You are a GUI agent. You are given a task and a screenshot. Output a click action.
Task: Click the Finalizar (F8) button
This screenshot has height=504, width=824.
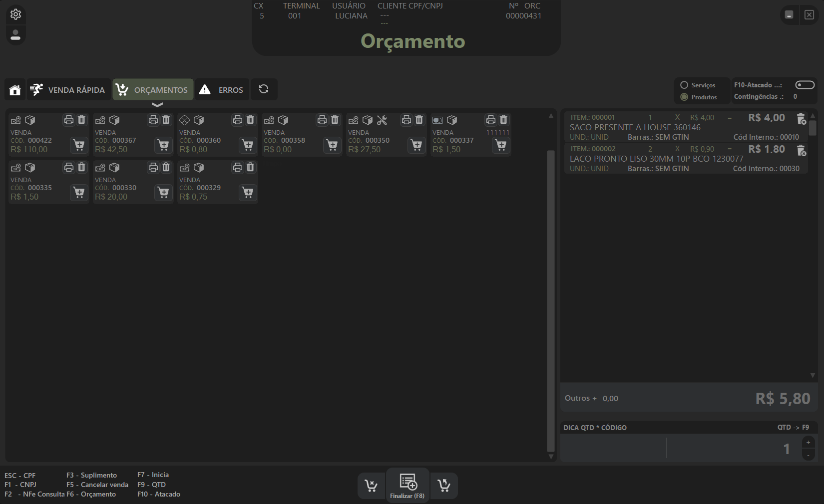[408, 486]
